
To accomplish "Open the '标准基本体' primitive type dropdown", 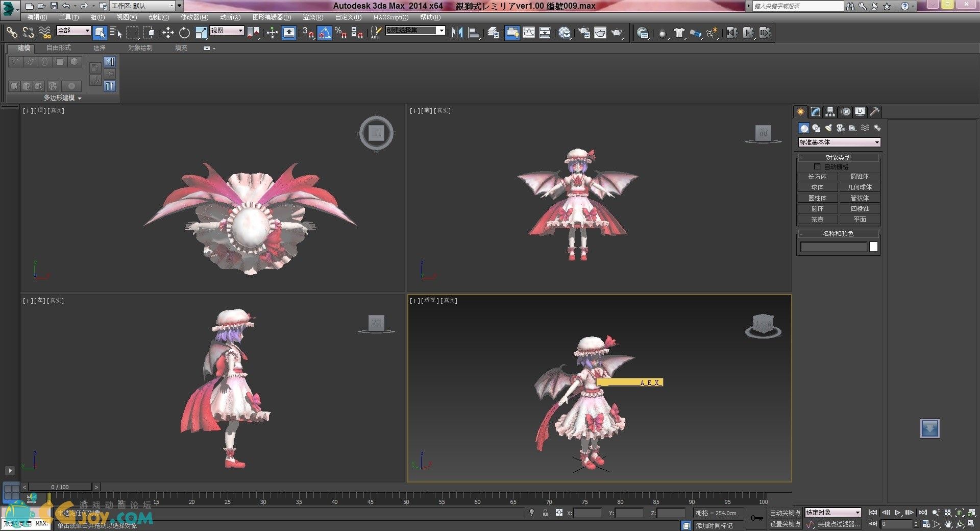I will tap(839, 142).
